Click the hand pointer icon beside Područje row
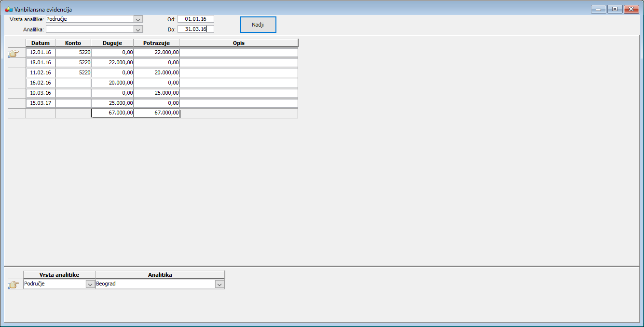The height and width of the screenshot is (327, 644). (x=14, y=285)
